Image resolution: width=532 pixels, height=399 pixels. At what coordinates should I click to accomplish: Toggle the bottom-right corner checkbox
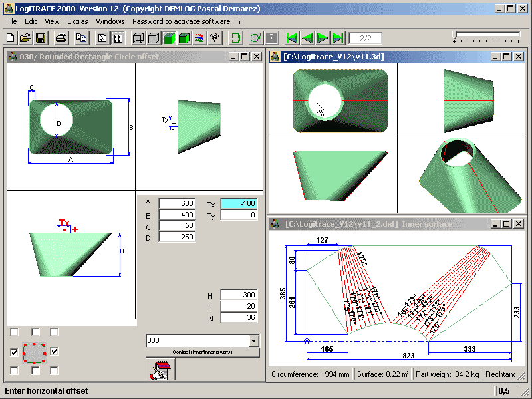(54, 370)
